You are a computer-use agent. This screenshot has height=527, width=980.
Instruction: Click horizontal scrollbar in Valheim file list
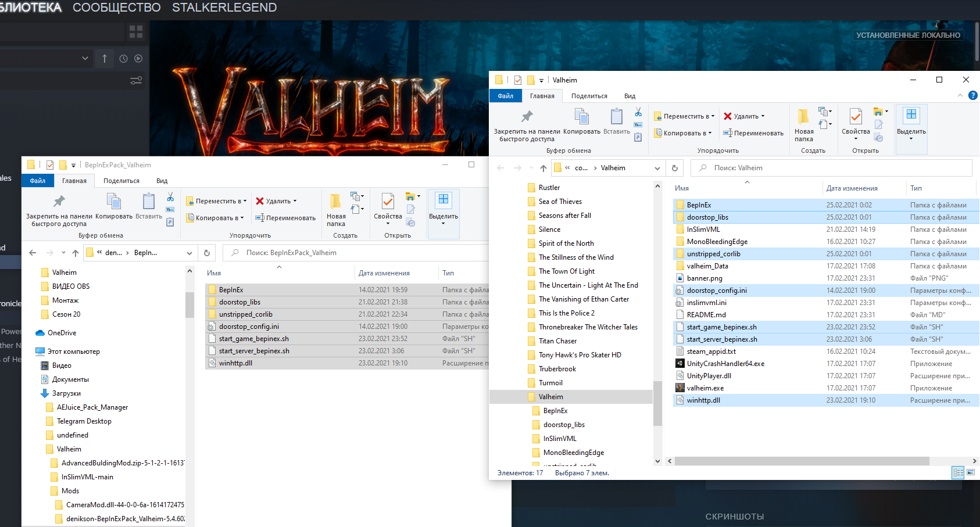tap(802, 461)
